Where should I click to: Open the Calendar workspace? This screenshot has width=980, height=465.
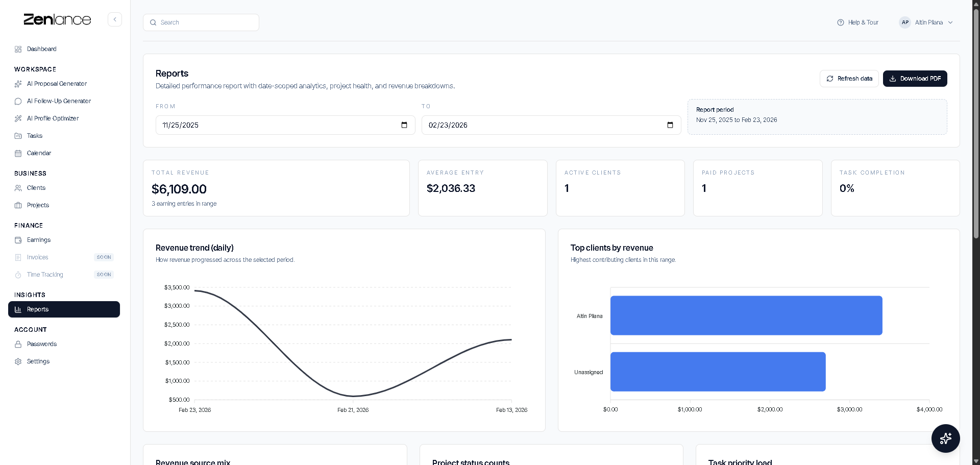click(x=38, y=153)
